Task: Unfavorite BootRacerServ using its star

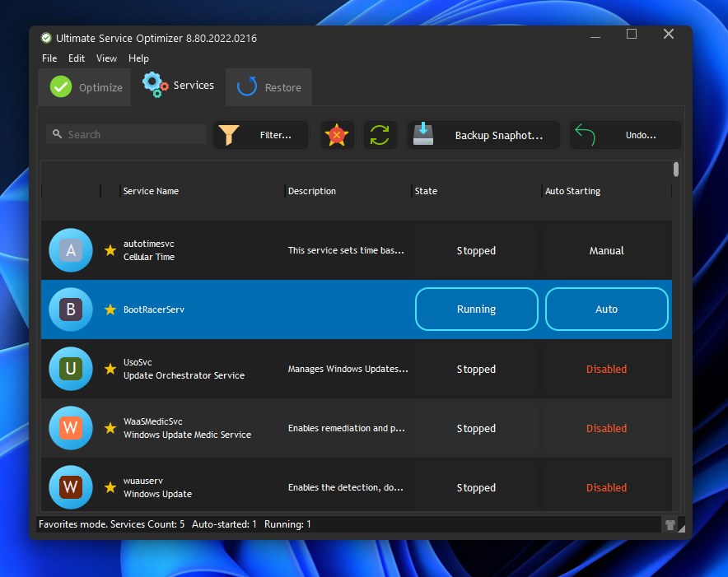Action: point(110,309)
